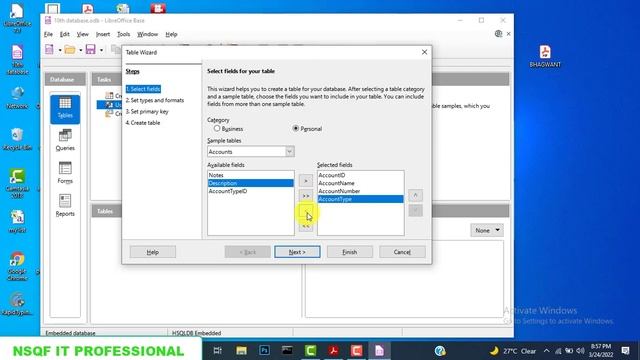
Task: Select Tables in Database pane
Action: [x=65, y=109]
